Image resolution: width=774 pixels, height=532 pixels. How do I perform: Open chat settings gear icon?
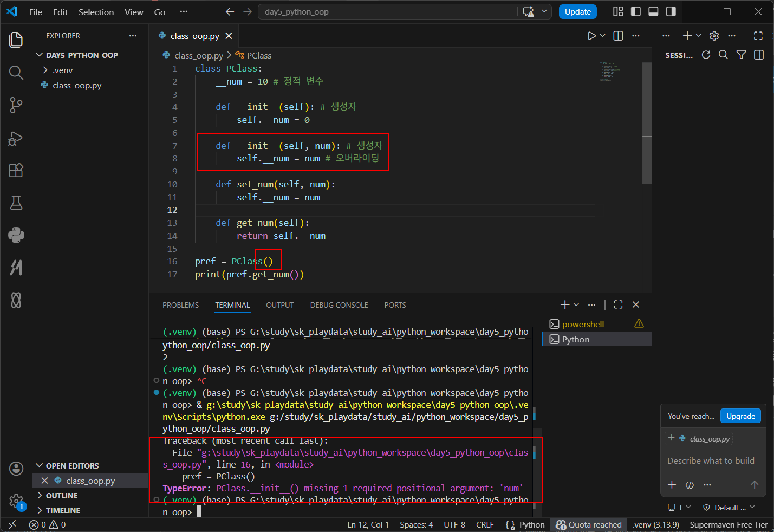pyautogui.click(x=714, y=36)
